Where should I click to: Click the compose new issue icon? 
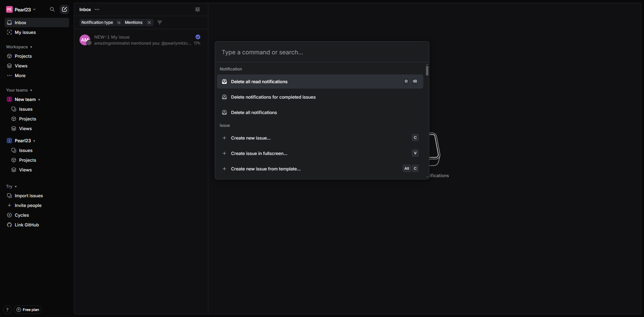(x=64, y=9)
